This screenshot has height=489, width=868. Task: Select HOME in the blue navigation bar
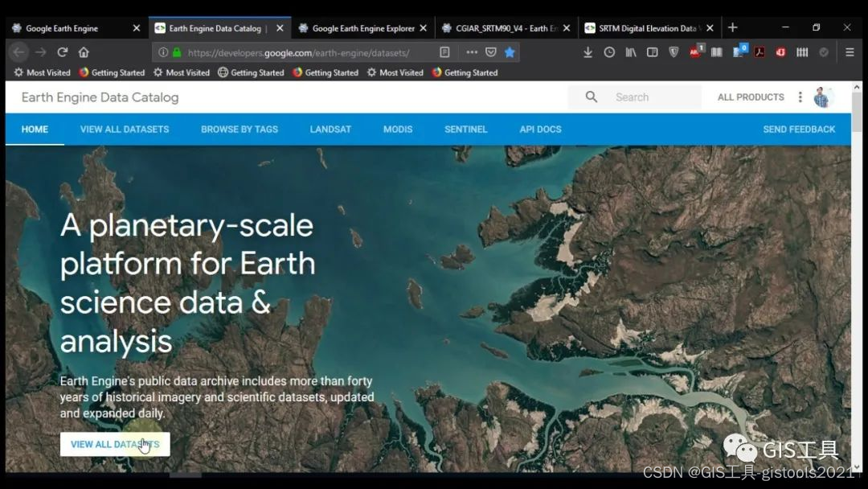35,129
